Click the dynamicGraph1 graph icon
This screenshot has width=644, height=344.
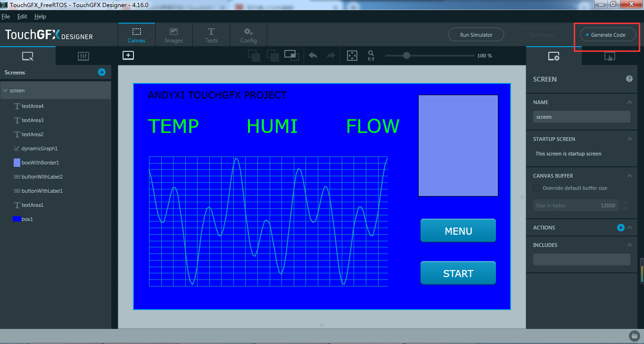point(17,148)
